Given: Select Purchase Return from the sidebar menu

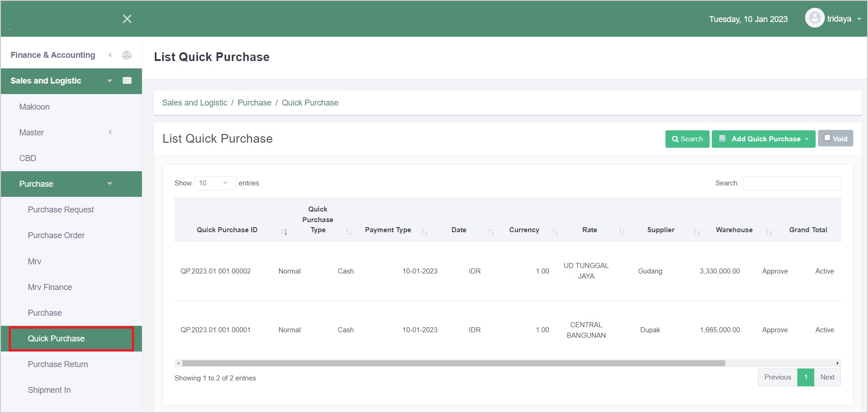Looking at the screenshot, I should click(x=58, y=364).
